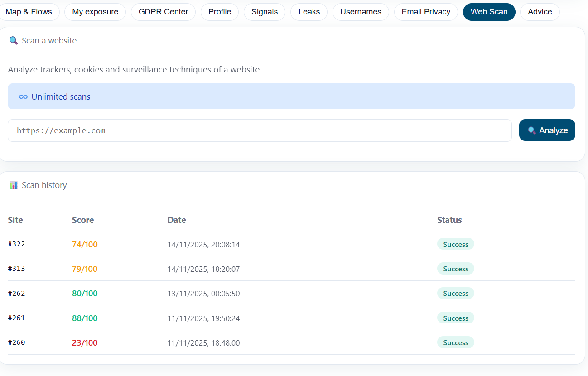Click the bar chart icon beside Scan history
588x376 pixels.
(x=13, y=185)
